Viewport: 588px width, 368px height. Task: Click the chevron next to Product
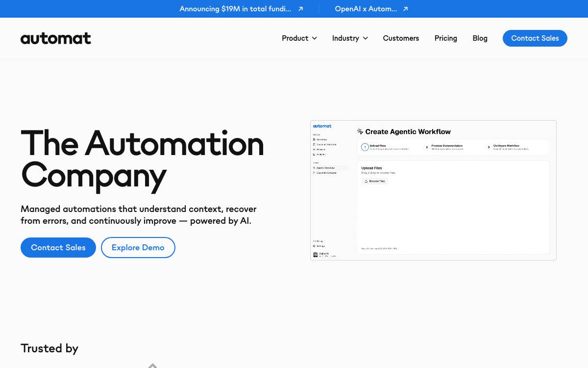315,38
